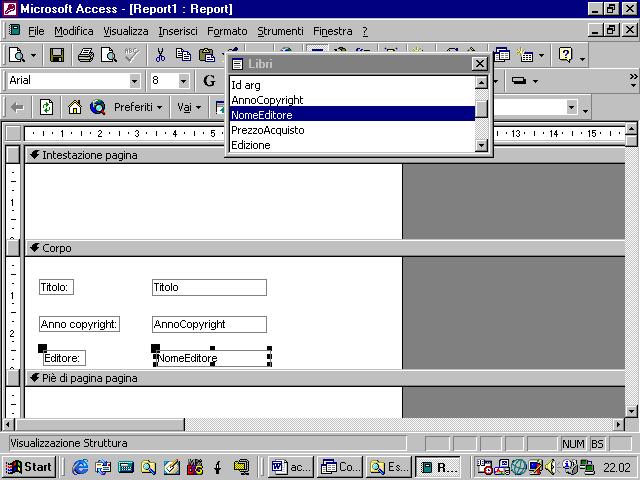
Task: Select the Titolo: label control
Action: [56, 287]
